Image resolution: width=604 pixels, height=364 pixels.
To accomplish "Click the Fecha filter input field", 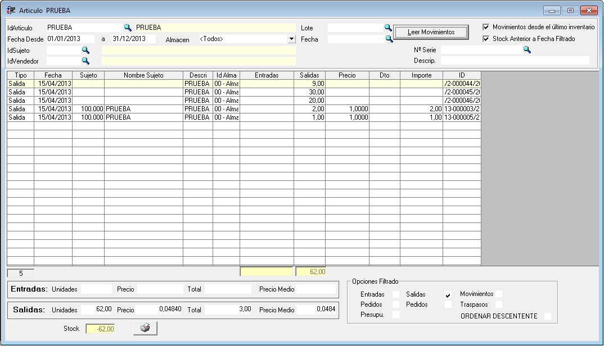I will pos(356,39).
